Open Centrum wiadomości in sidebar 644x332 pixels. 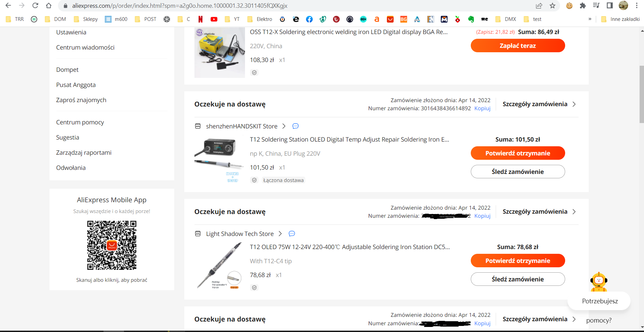click(85, 48)
